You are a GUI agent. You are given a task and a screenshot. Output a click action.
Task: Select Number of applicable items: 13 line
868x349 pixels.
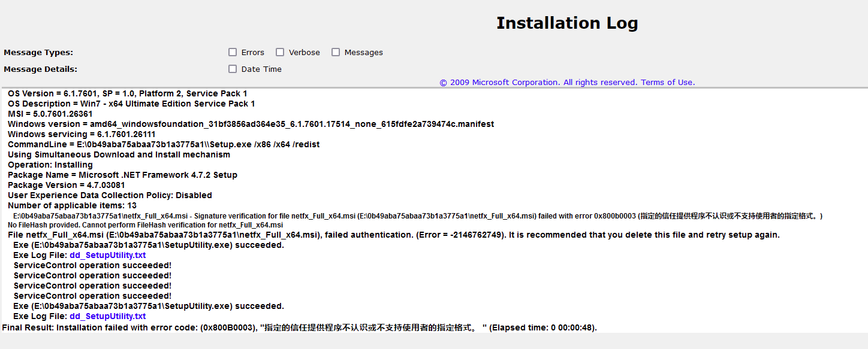[72, 205]
